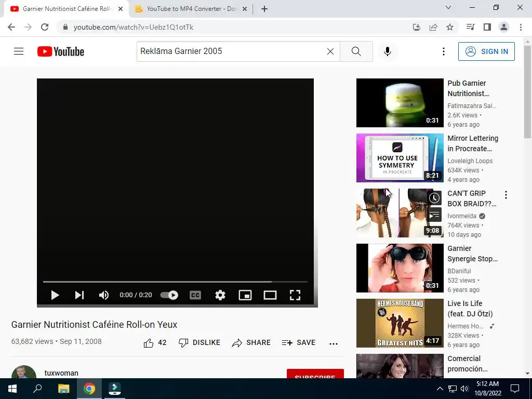Bookmark this page with the star

tap(450, 27)
